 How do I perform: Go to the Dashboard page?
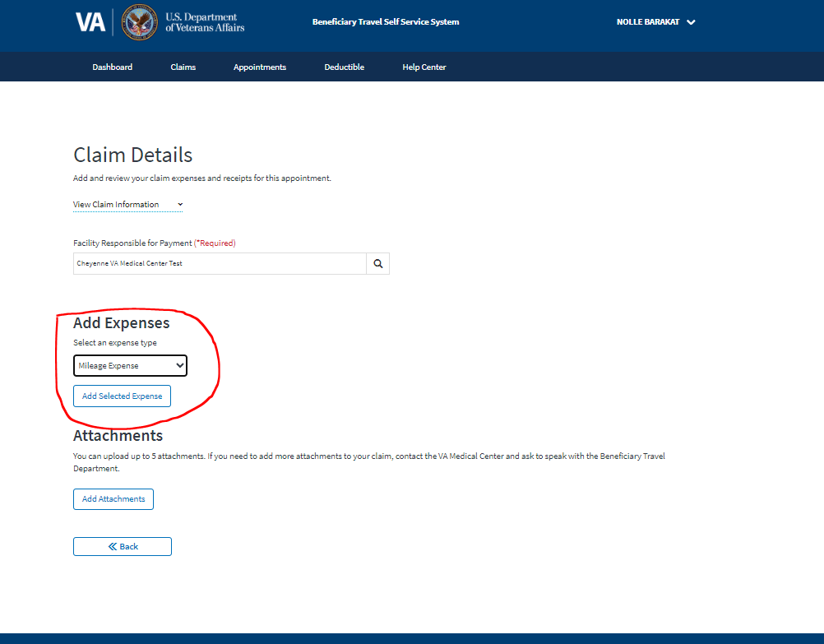(x=112, y=67)
